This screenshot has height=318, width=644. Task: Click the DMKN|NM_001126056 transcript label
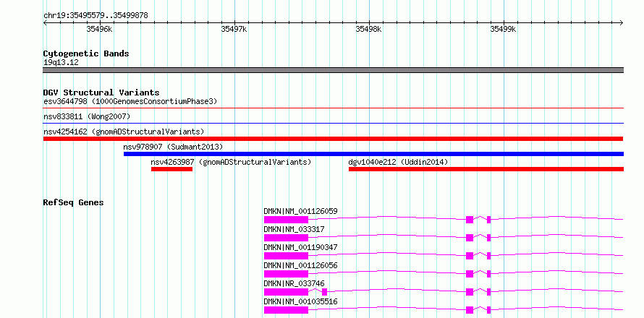click(x=300, y=265)
